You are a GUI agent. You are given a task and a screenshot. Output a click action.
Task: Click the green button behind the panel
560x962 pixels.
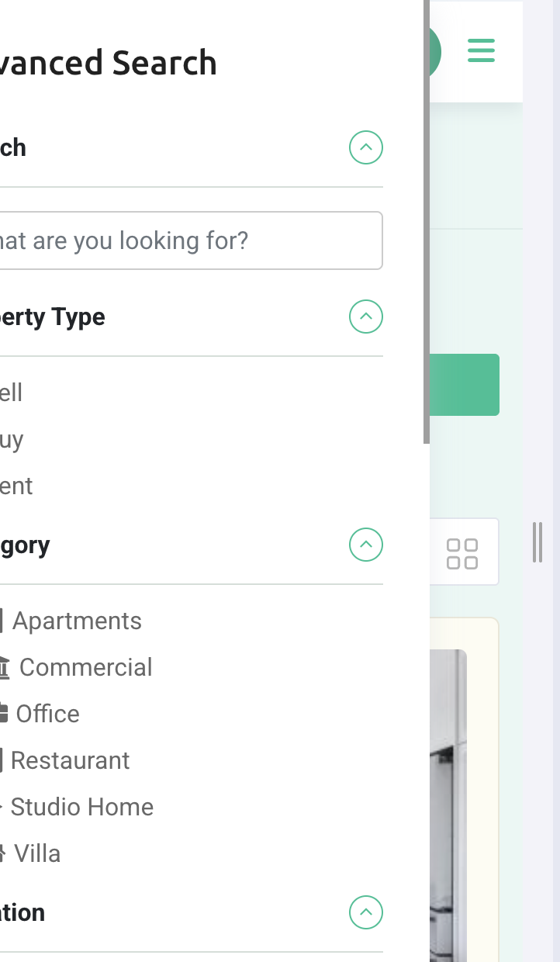click(x=464, y=385)
